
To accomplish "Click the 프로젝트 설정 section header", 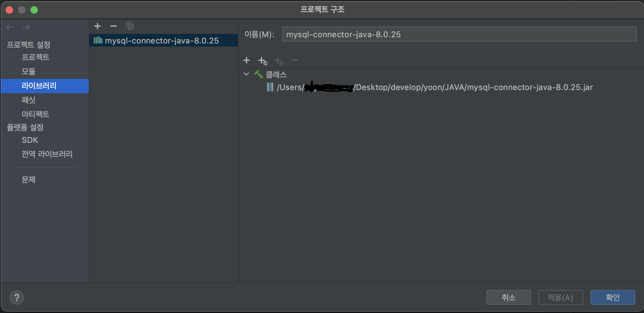I will coord(29,45).
